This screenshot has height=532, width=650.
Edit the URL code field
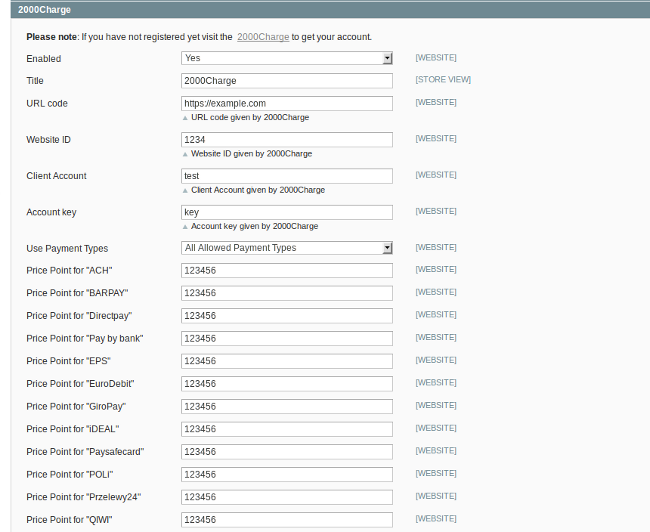pos(286,103)
